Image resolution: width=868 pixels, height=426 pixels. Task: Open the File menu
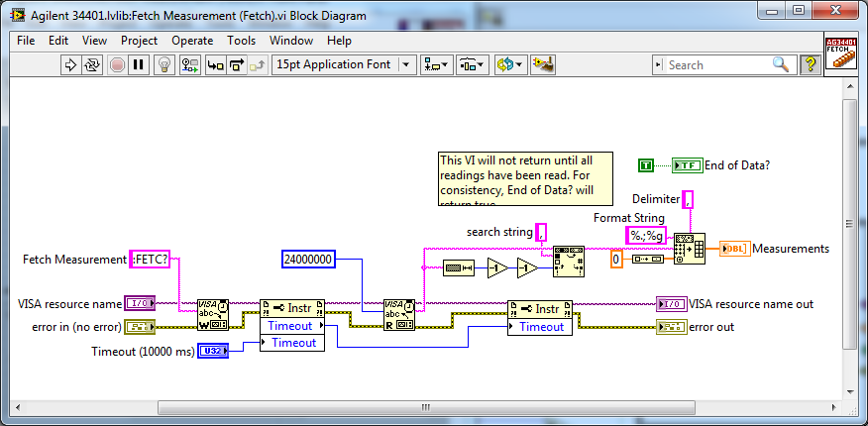(26, 41)
